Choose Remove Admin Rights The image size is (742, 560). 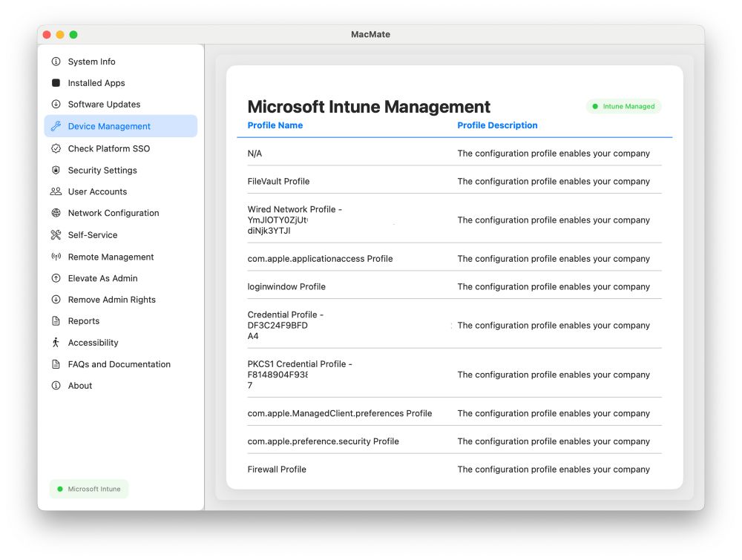pos(121,300)
